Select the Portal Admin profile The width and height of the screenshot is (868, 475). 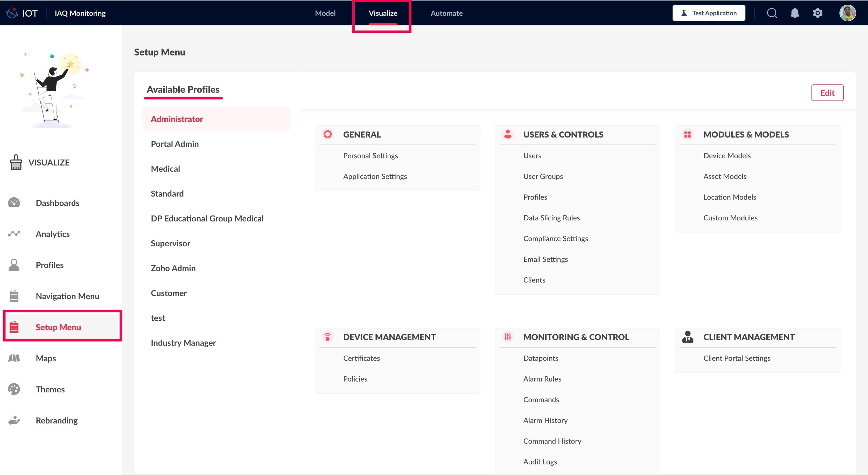(x=174, y=144)
